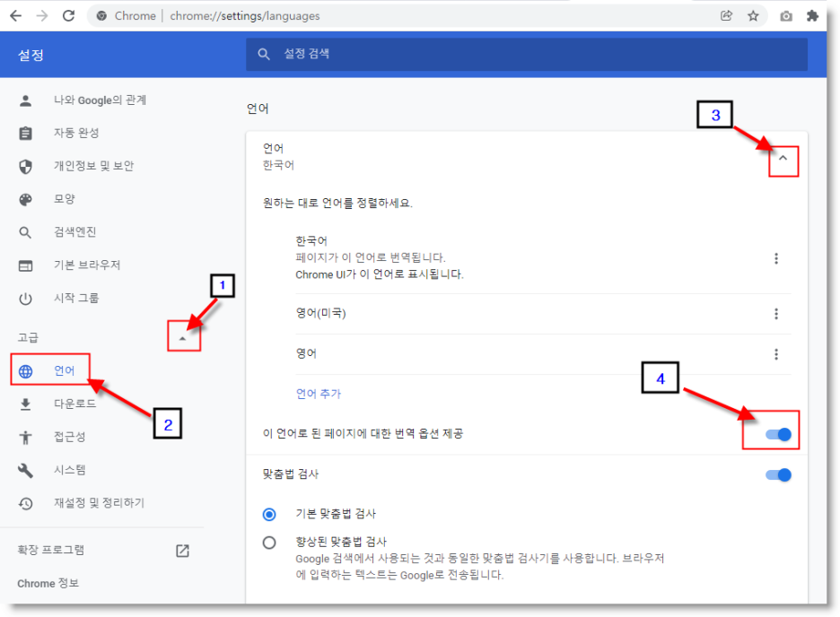Click the 원하는 대로 언어를 정렬하세요 text

click(x=337, y=204)
